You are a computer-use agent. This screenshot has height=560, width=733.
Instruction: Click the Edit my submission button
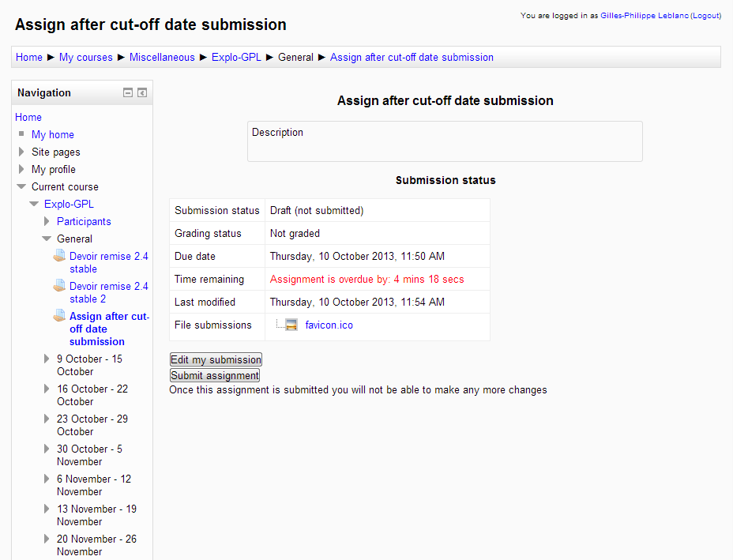pyautogui.click(x=216, y=359)
